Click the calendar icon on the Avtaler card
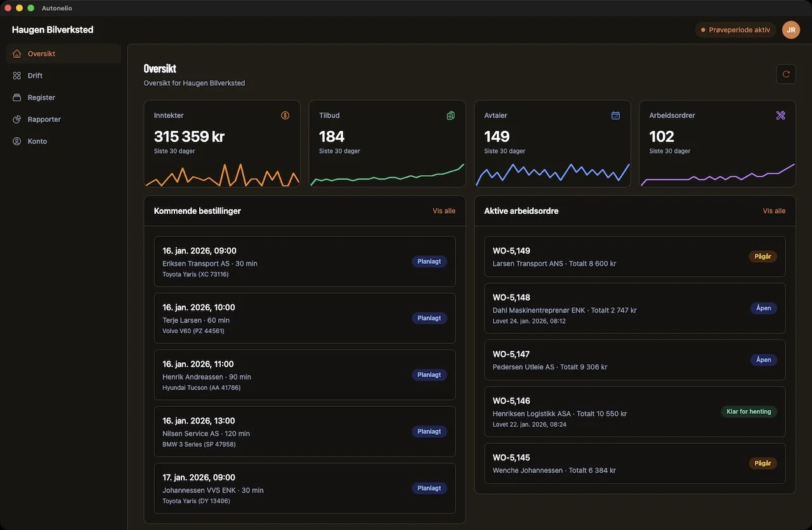 (615, 115)
